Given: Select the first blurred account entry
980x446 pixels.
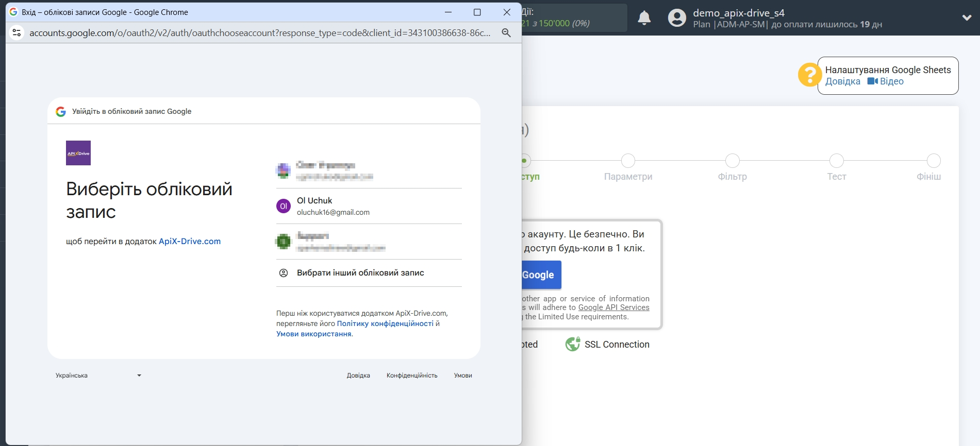Looking at the screenshot, I should point(369,170).
